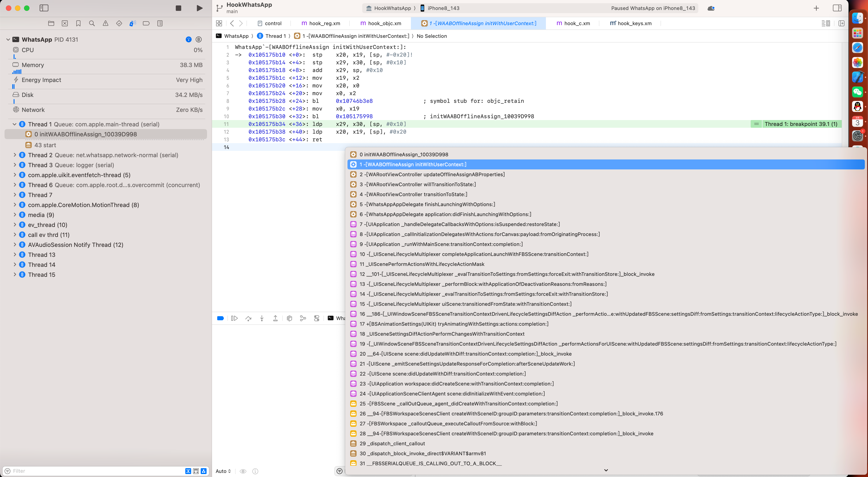Select the step-over debug icon
This screenshot has width=868, height=477.
[248, 318]
